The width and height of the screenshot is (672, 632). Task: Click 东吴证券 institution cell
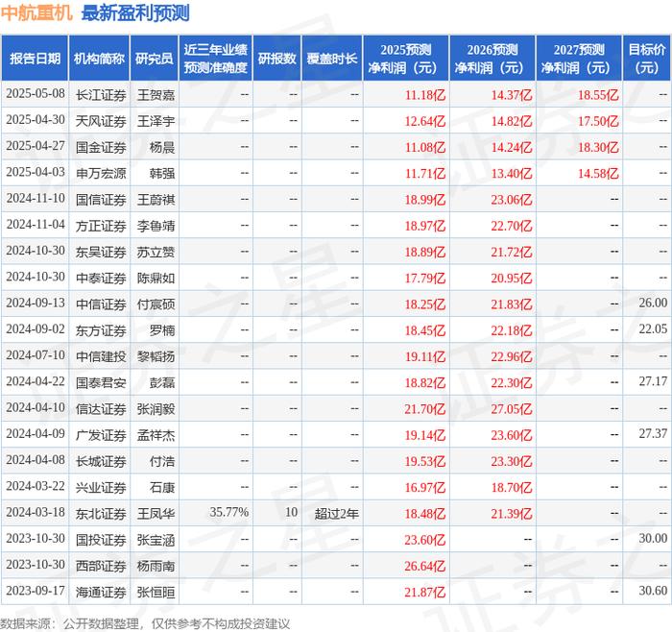[101, 252]
